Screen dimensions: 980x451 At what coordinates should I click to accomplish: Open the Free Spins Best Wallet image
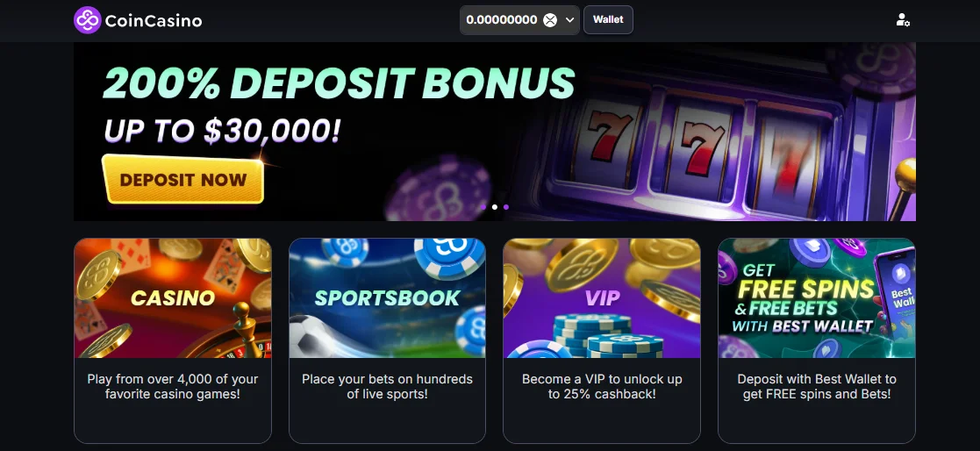(x=816, y=298)
